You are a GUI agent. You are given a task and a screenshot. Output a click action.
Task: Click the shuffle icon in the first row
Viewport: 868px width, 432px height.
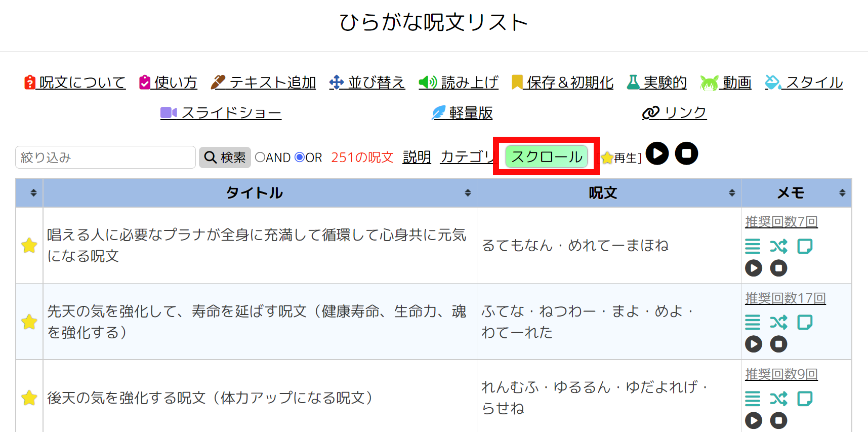(778, 247)
